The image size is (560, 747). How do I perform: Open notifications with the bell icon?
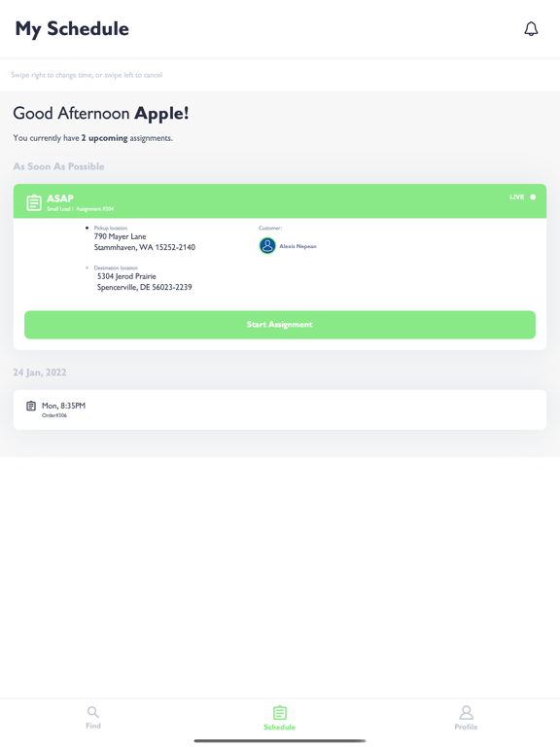[531, 28]
